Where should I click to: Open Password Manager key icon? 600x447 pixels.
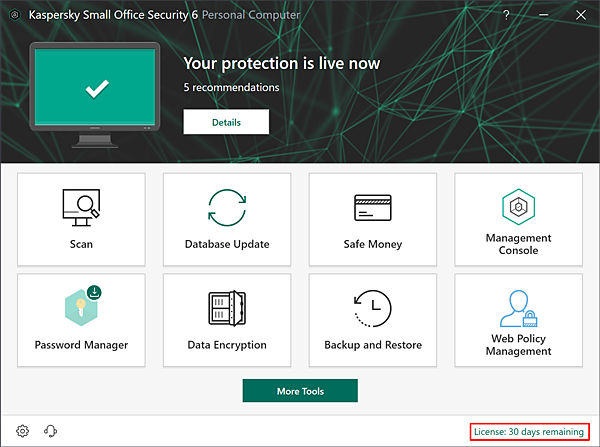click(81, 307)
